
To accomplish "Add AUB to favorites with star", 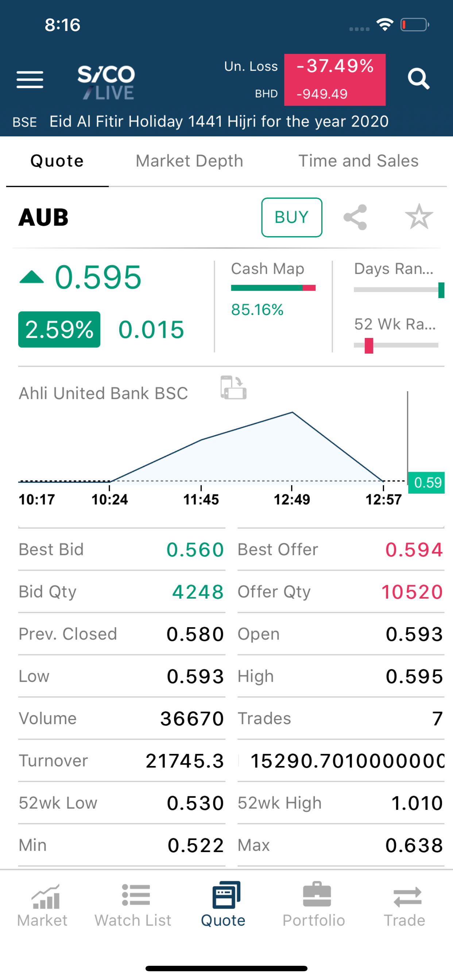I will tap(419, 217).
